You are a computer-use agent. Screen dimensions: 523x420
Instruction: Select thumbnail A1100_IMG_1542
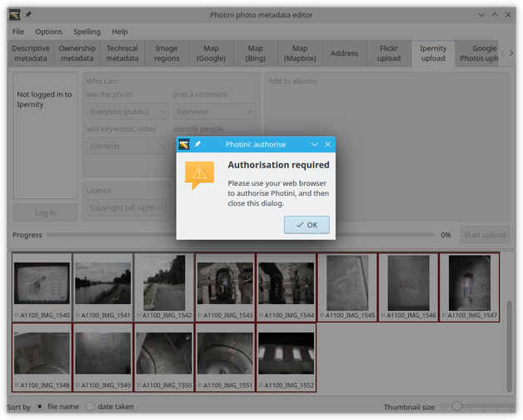click(x=164, y=287)
